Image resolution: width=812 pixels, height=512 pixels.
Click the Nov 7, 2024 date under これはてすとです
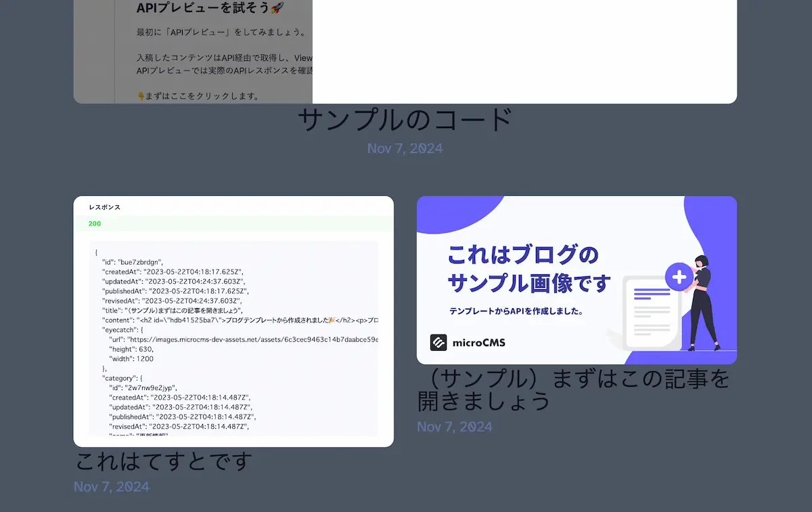(x=111, y=486)
